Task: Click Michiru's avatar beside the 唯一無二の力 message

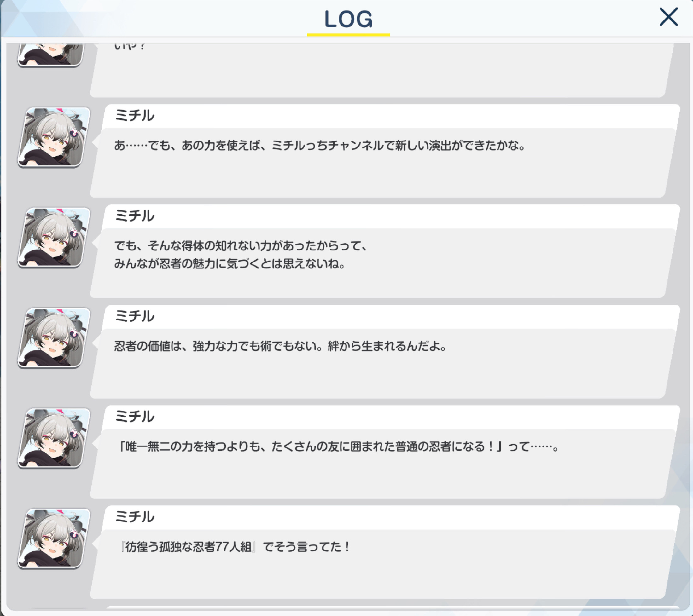Action: coord(54,438)
